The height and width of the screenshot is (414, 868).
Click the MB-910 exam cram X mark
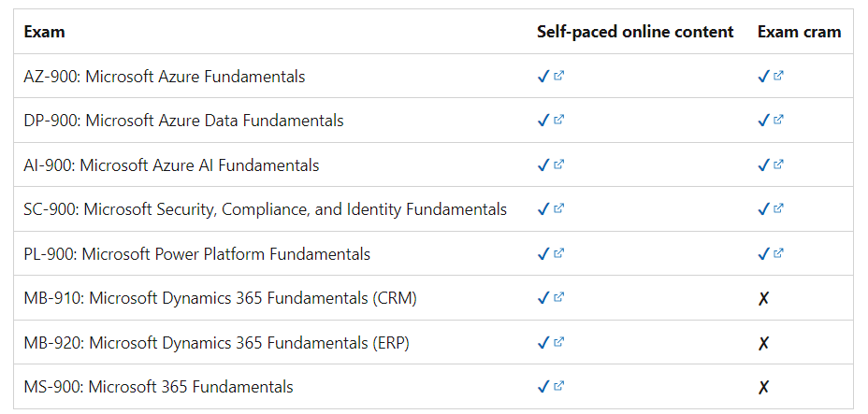point(763,299)
